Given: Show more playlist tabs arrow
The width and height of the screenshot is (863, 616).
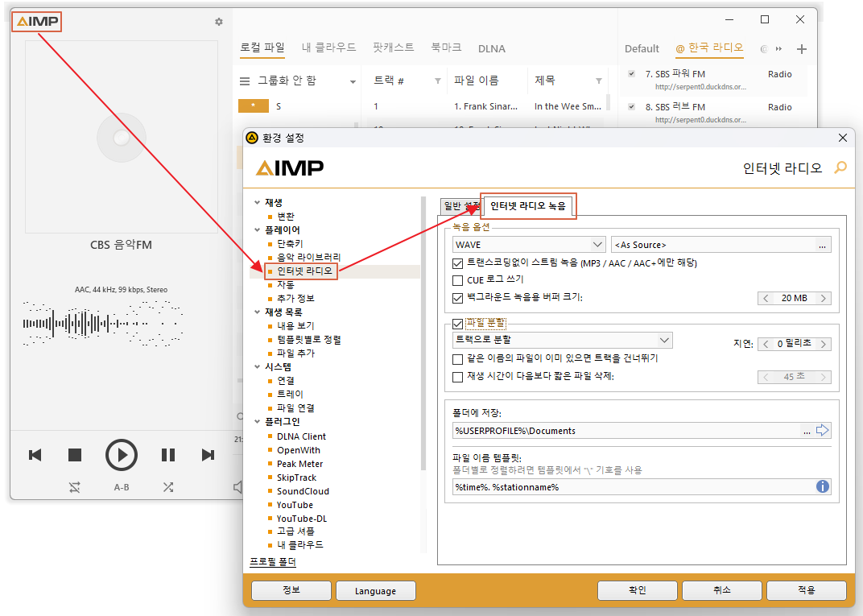Looking at the screenshot, I should [x=778, y=49].
